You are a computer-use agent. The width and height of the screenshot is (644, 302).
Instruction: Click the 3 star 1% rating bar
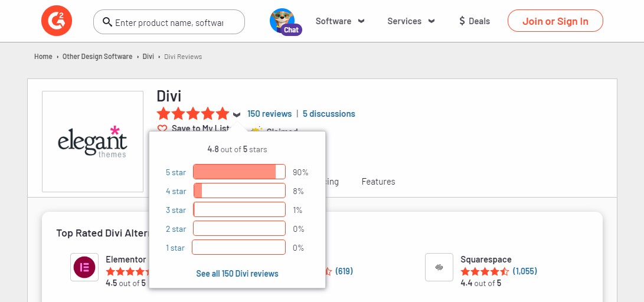point(239,209)
